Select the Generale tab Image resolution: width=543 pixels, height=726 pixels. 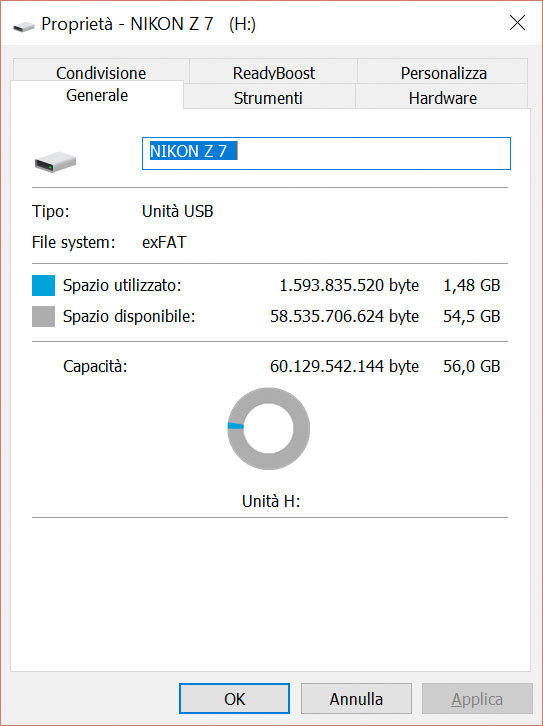pos(97,95)
